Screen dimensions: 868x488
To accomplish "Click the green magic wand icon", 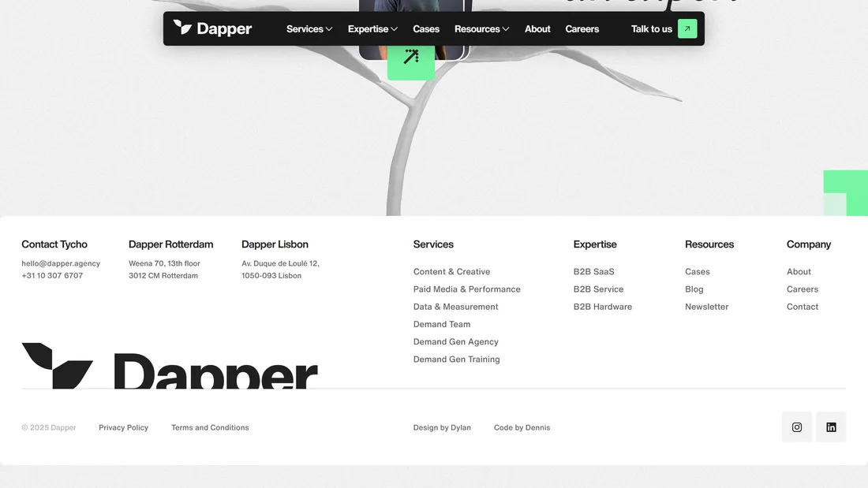I will 411,57.
